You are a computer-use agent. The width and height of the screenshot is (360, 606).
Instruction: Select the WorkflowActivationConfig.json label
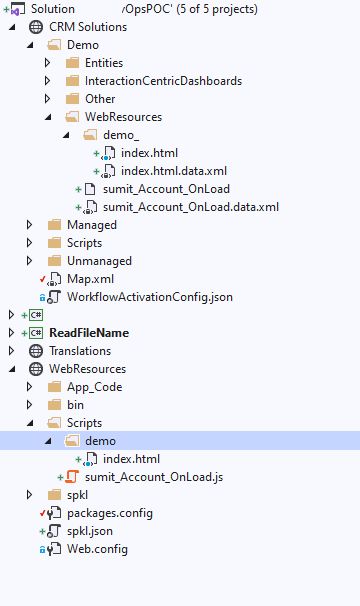tap(150, 297)
